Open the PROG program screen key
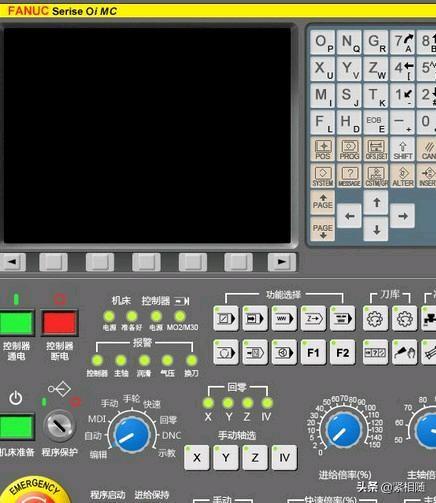The height and width of the screenshot is (503, 436). tap(349, 149)
